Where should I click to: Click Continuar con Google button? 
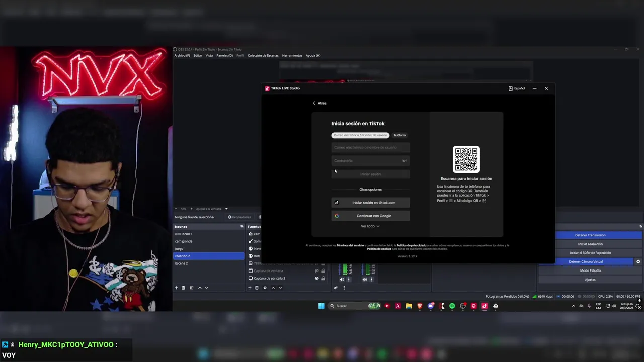[x=371, y=216]
